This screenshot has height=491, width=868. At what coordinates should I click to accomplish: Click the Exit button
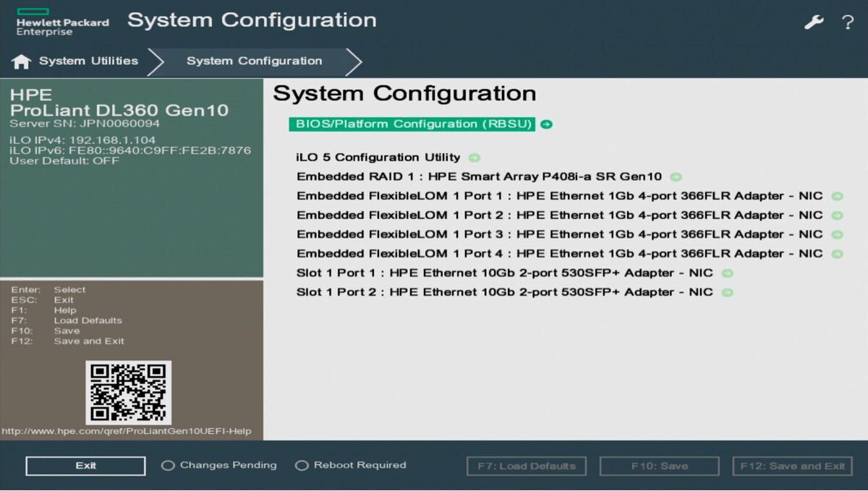85,466
